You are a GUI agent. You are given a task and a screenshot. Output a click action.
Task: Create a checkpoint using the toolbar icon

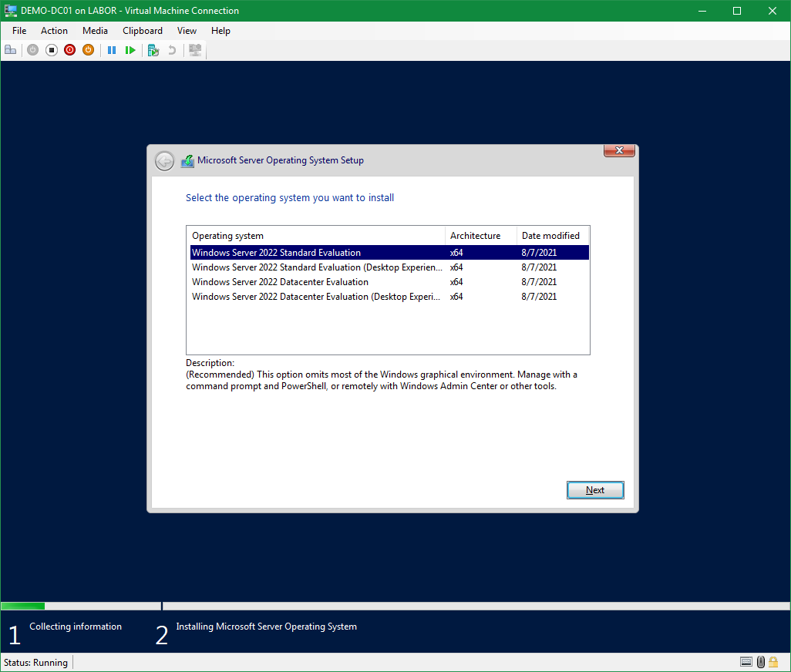pos(153,50)
